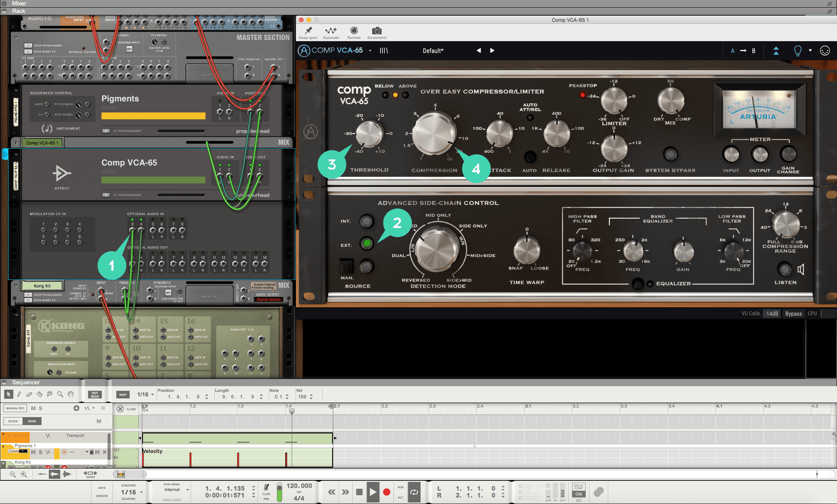This screenshot has height=504, width=837.
Task: Click the Tap tempo button
Action: pyautogui.click(x=299, y=492)
